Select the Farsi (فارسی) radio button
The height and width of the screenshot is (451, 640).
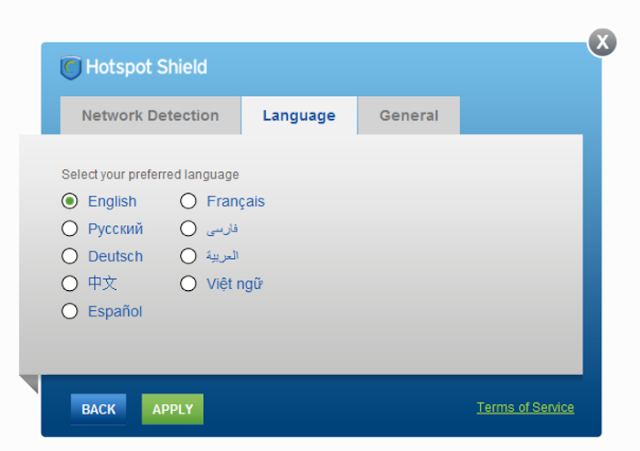pyautogui.click(x=188, y=229)
